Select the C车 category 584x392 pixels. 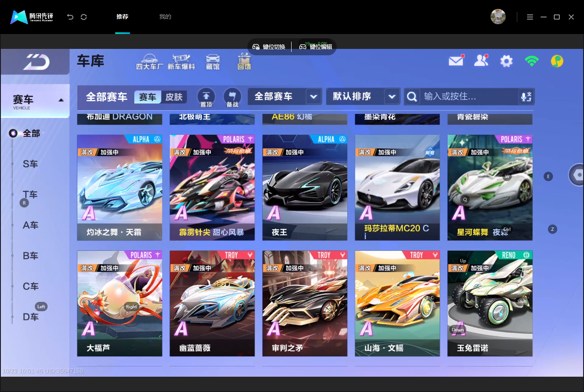(31, 287)
